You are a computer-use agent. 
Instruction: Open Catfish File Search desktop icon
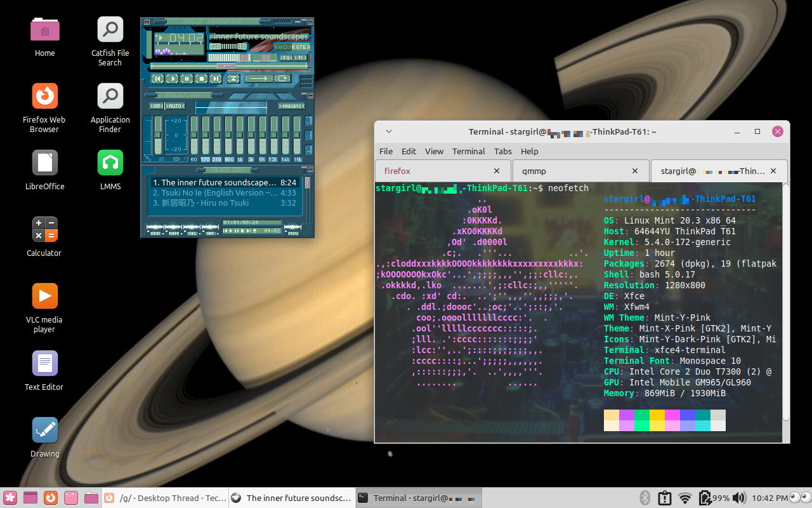110,42
